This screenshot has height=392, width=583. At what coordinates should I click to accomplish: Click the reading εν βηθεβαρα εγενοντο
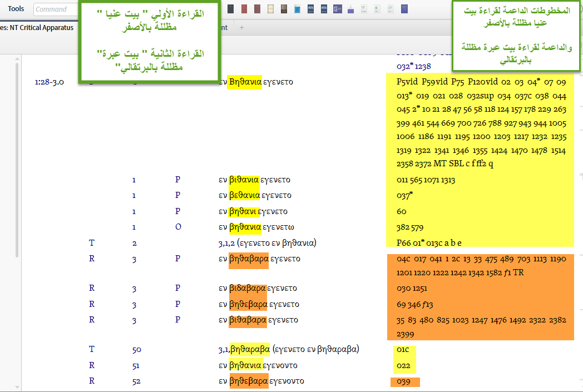pyautogui.click(x=261, y=381)
